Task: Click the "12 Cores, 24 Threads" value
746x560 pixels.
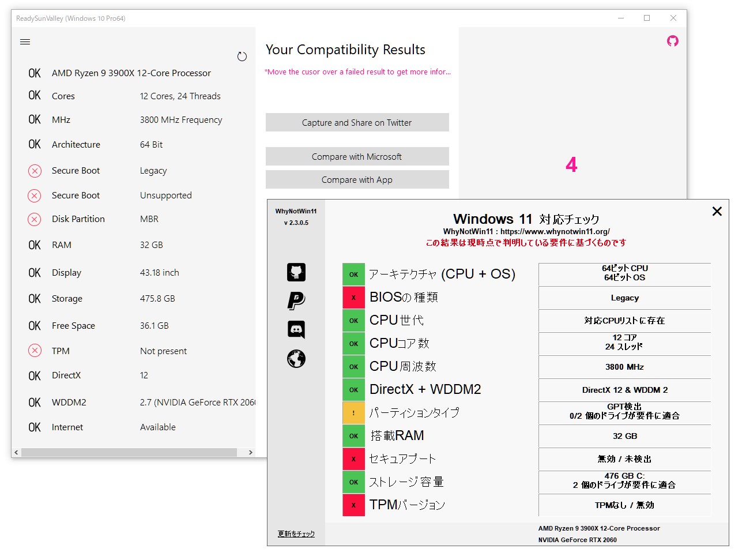Action: click(180, 96)
